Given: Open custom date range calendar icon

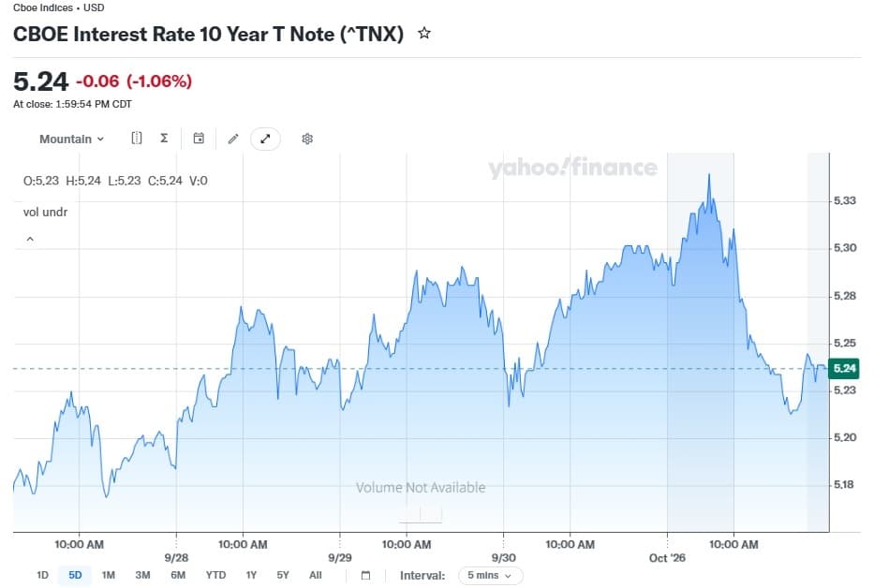Looking at the screenshot, I should pos(365,575).
